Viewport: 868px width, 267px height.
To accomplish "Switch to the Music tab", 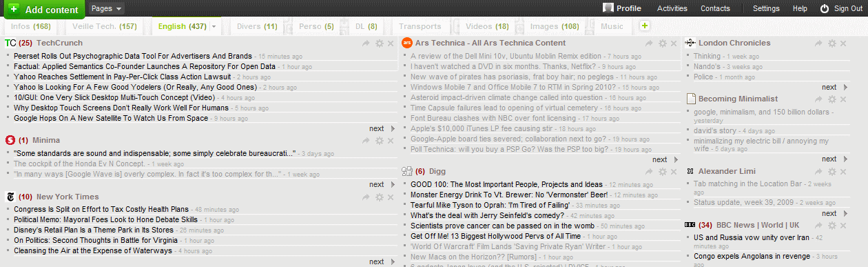I will (x=612, y=26).
